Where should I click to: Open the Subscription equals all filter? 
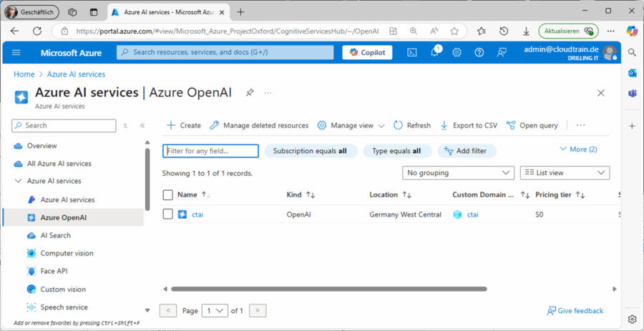click(x=311, y=151)
